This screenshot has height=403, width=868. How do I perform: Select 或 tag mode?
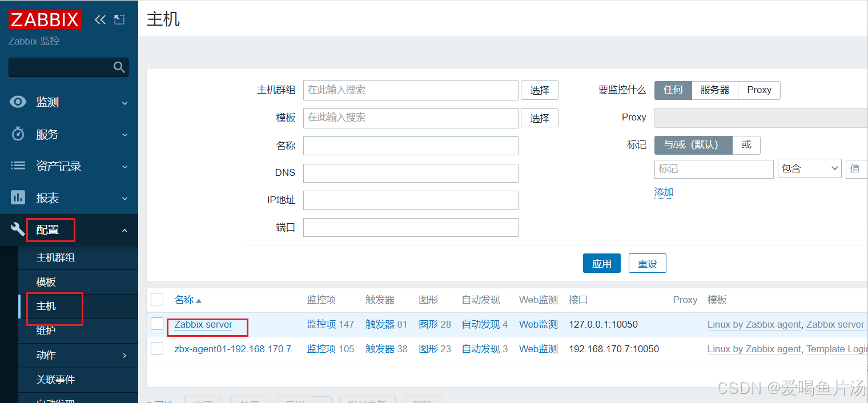[x=746, y=145]
